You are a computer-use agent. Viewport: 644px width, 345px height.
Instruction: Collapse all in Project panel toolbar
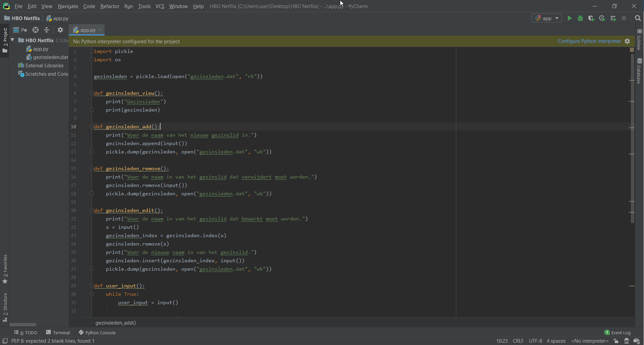[x=47, y=30]
